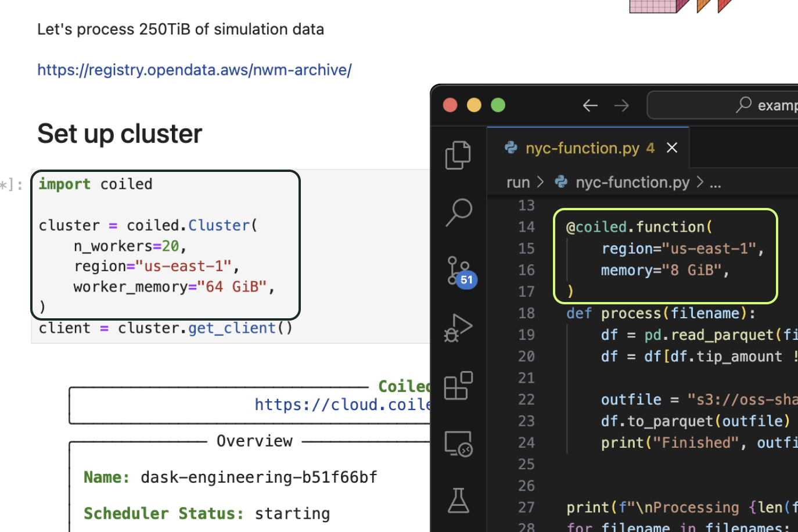Screen dimensions: 798x532
Task: Open the Search view in VS Code
Action: (458, 213)
